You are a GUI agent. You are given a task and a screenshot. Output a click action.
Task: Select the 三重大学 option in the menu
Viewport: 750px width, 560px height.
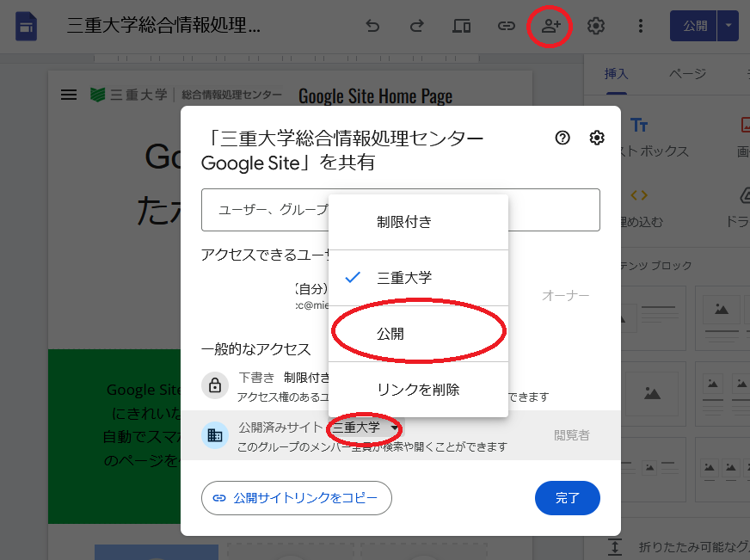[x=418, y=278]
